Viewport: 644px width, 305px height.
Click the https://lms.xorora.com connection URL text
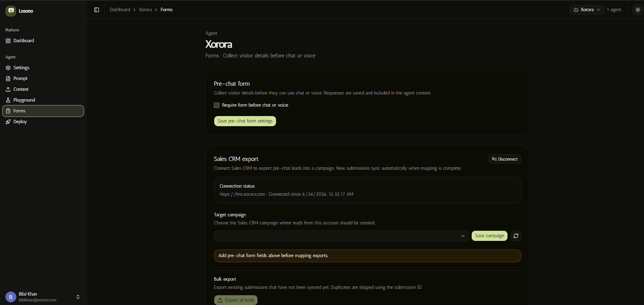click(x=242, y=194)
